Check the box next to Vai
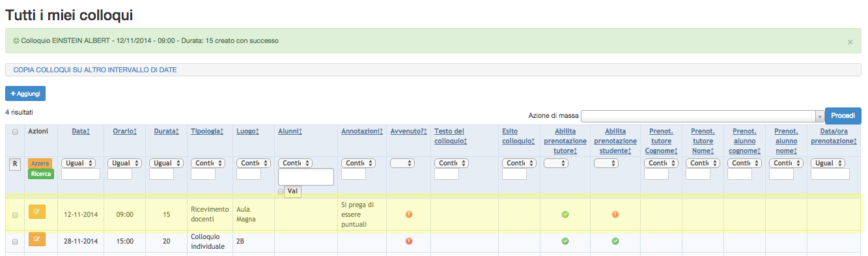Screen dimensions: 868x256 pos(281,192)
